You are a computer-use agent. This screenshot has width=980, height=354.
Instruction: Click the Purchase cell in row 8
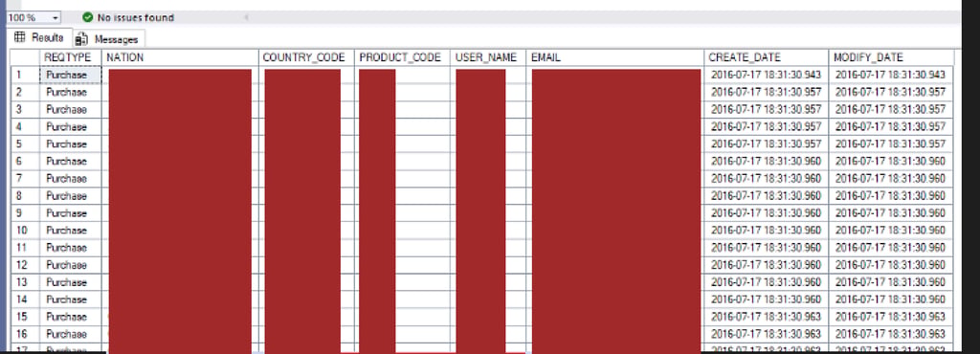pyautogui.click(x=70, y=195)
